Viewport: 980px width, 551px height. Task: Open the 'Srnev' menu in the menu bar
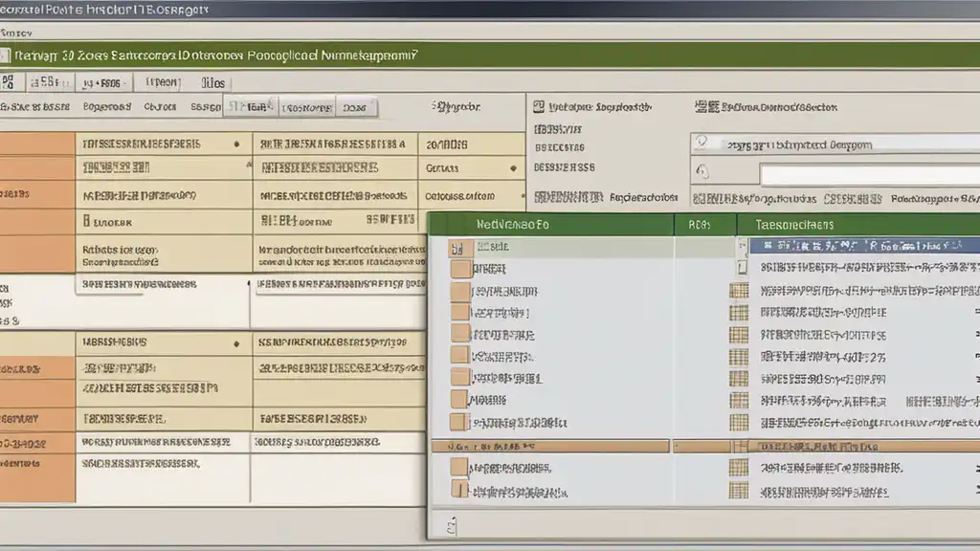(17, 30)
